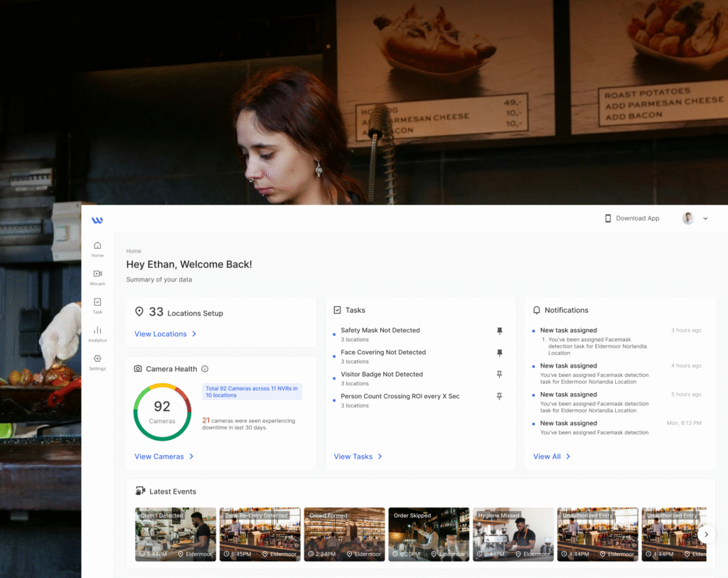728x578 pixels.
Task: Unpin Face Covering Not Detected task
Action: (x=499, y=353)
